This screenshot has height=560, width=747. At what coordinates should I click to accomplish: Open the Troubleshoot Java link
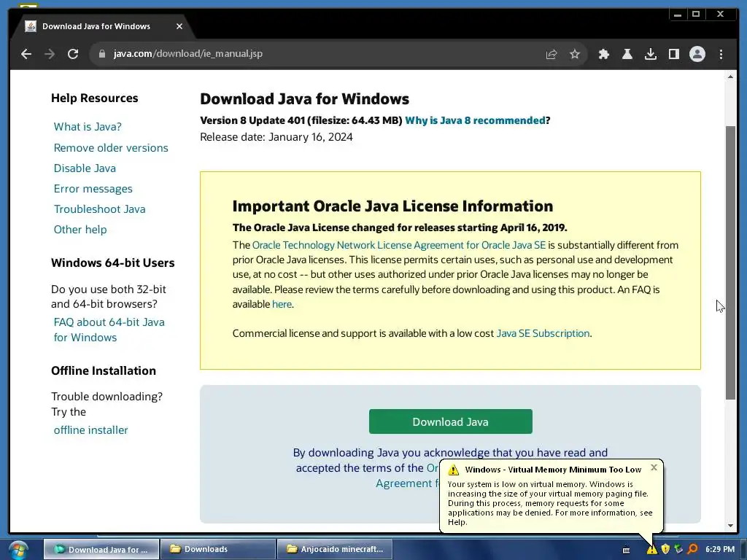[99, 209]
